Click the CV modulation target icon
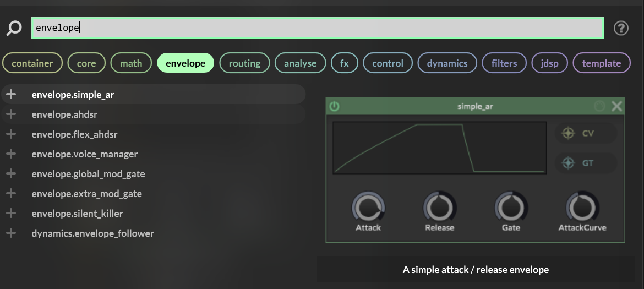This screenshot has height=289, width=644. (567, 133)
